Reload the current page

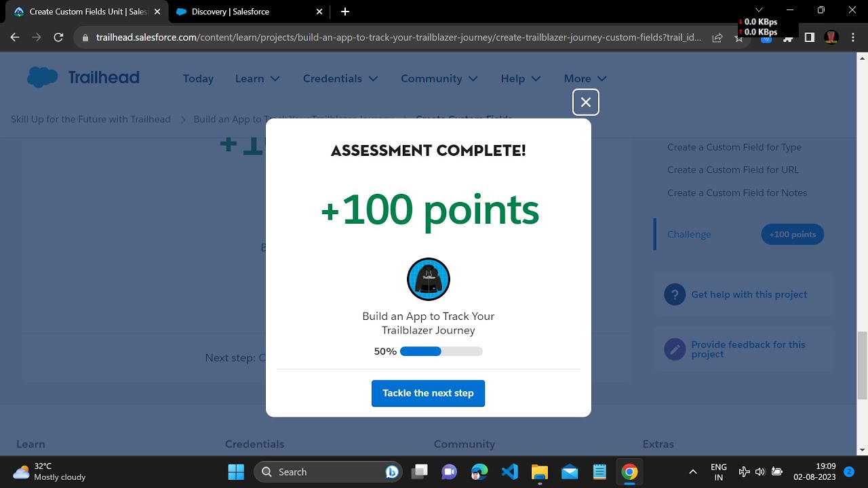coord(58,38)
